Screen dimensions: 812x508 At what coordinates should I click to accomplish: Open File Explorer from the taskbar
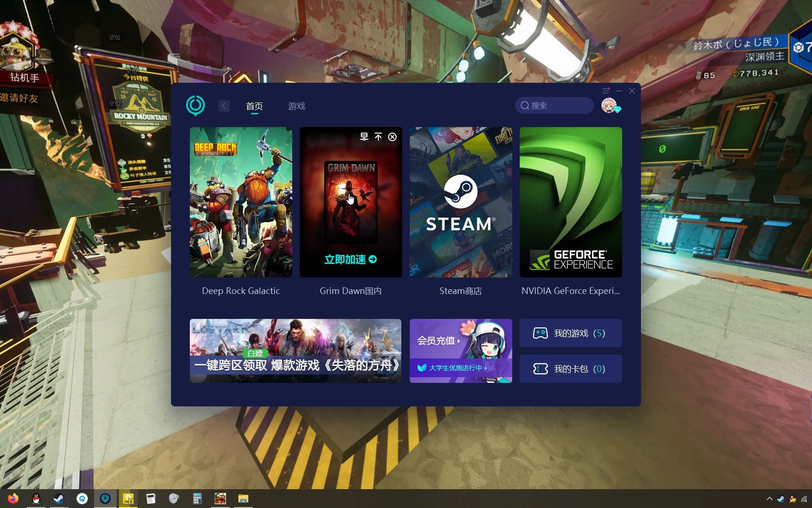[243, 499]
